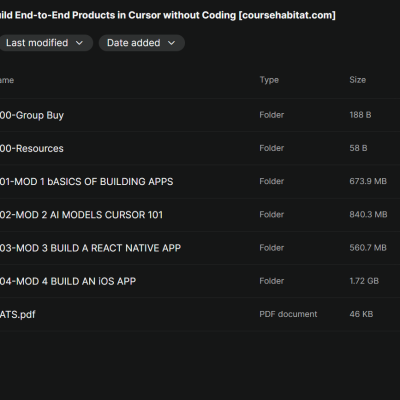The width and height of the screenshot is (400, 400).
Task: Open the Date added filter dropdown
Action: pyautogui.click(x=142, y=43)
